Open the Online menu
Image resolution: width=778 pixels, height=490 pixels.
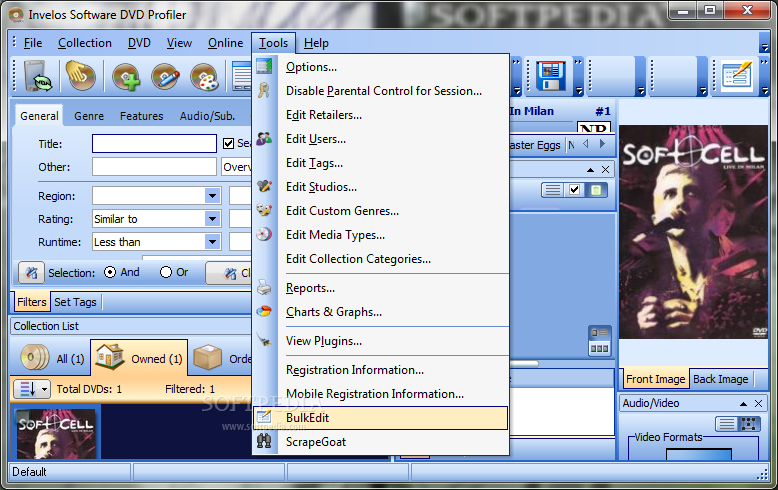225,43
